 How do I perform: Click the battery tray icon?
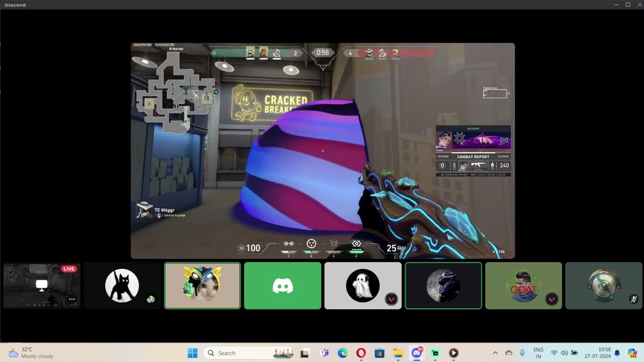pos(574,353)
